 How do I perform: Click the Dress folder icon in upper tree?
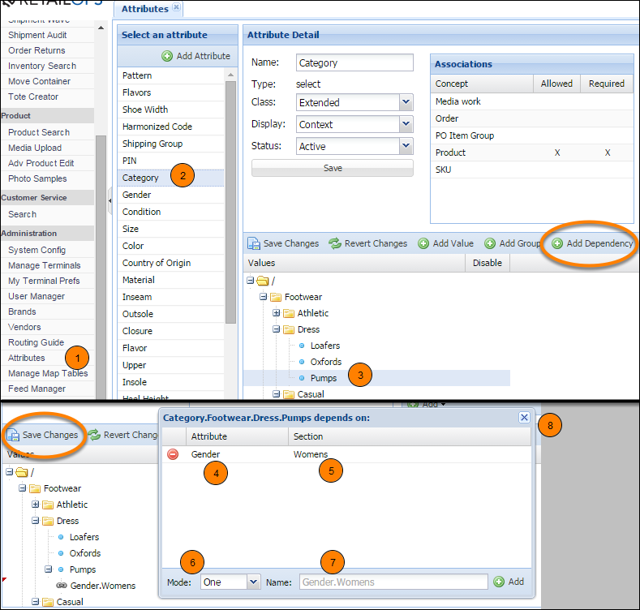tap(289, 329)
